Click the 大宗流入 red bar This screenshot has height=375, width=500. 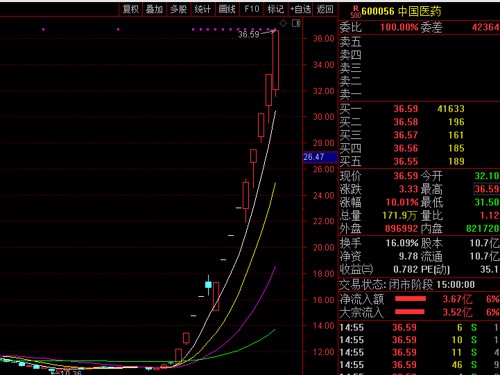pos(410,312)
